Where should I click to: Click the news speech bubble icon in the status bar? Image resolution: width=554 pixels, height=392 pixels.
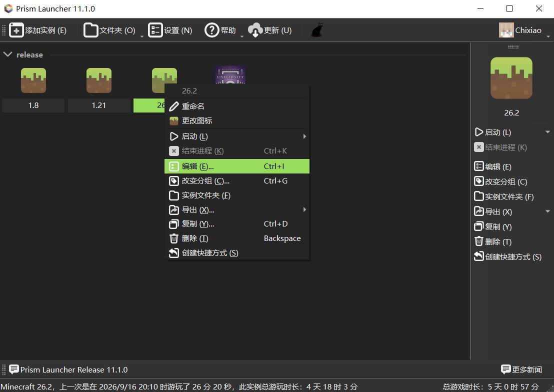tap(14, 369)
